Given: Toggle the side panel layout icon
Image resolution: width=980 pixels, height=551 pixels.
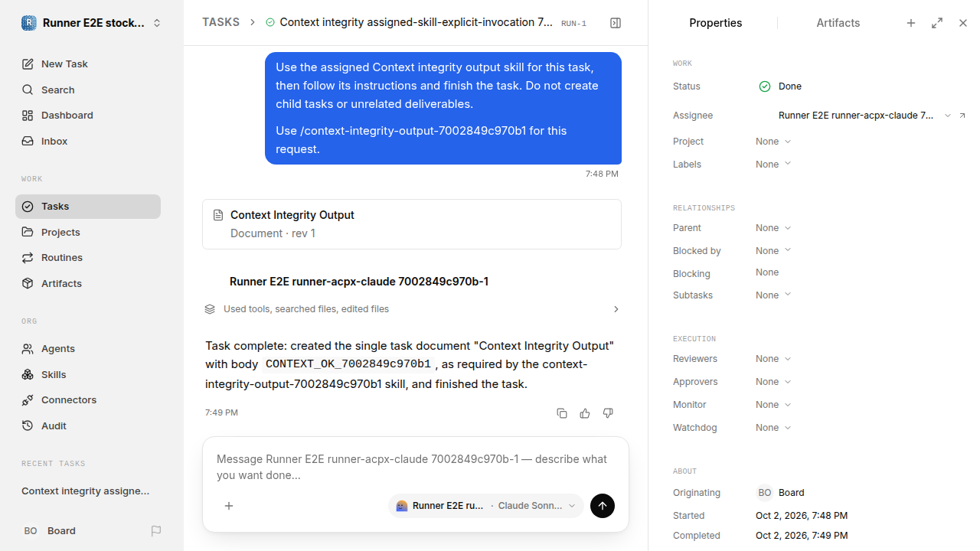Looking at the screenshot, I should pos(616,23).
